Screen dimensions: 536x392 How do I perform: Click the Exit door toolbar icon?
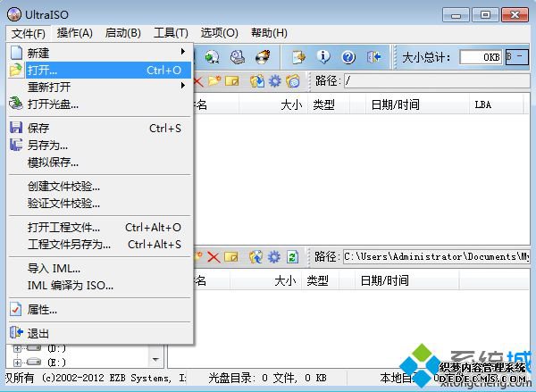[x=373, y=57]
